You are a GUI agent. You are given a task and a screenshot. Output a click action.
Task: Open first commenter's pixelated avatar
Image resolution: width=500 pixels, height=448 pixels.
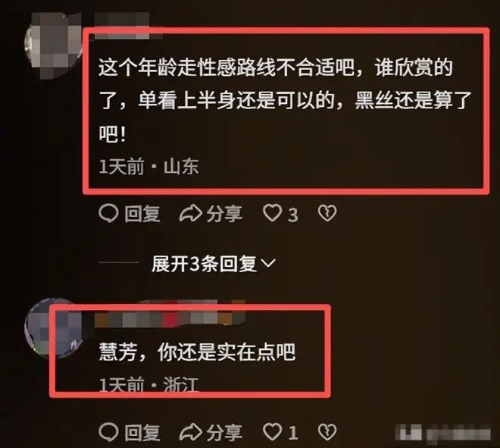tap(53, 45)
